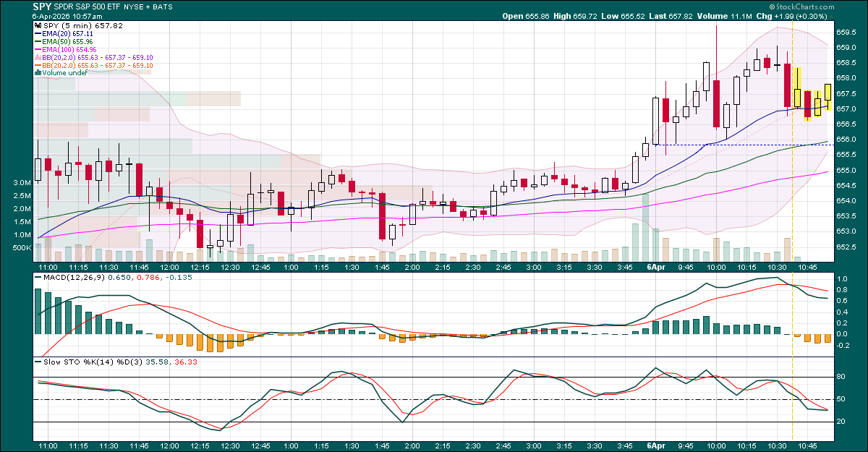This screenshot has width=868, height=452.
Task: Click the 654.0 price axis label
Action: [x=846, y=201]
